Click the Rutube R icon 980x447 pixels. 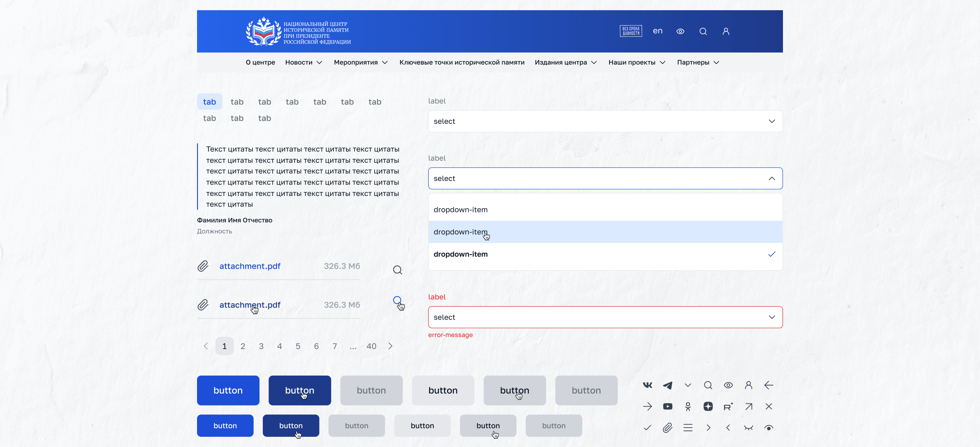(728, 406)
